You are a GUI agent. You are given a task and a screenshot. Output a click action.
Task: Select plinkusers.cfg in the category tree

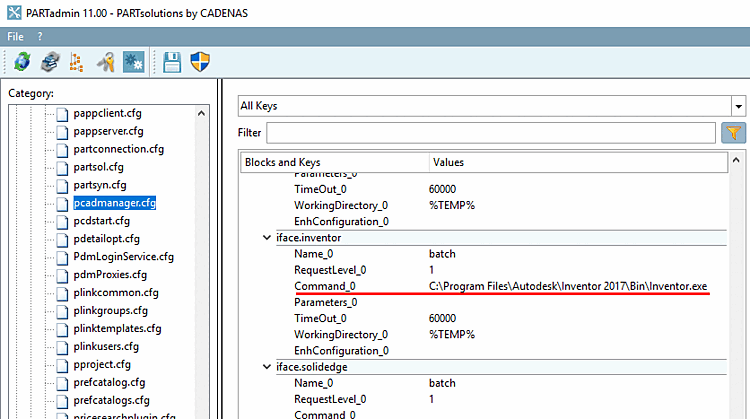pyautogui.click(x=106, y=346)
